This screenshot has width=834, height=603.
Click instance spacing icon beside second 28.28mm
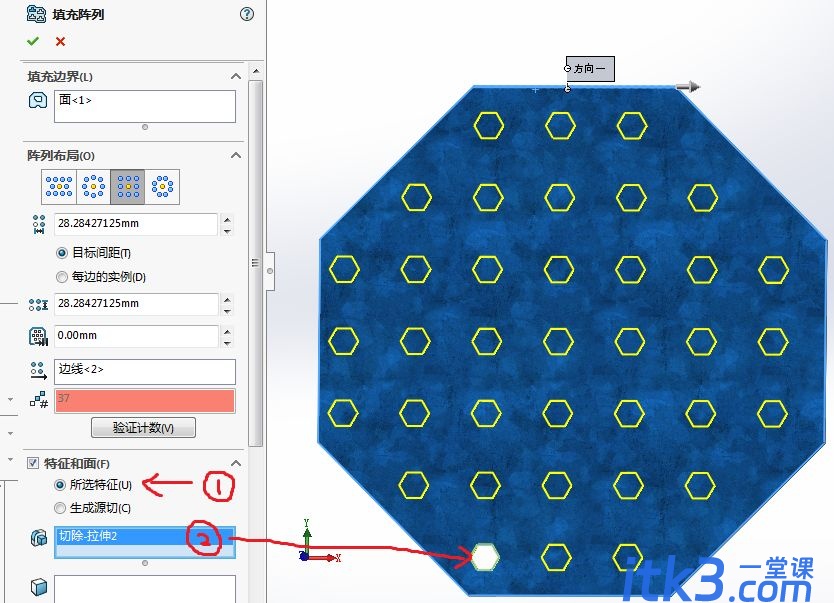(x=38, y=305)
